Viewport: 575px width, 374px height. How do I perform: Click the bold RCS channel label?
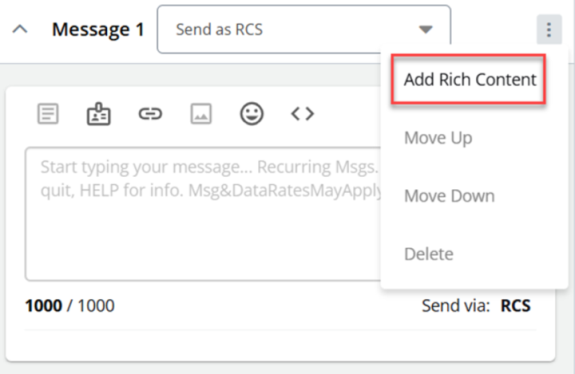click(516, 306)
